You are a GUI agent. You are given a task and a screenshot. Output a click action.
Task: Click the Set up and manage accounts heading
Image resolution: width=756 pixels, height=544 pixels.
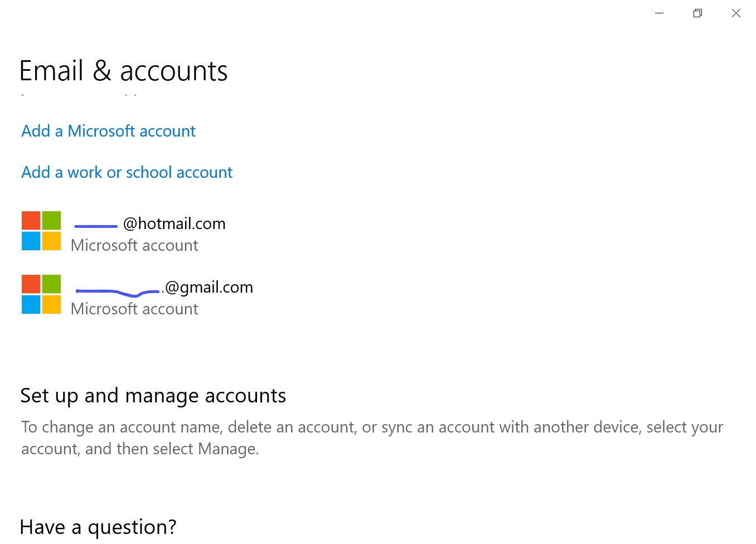click(x=153, y=396)
